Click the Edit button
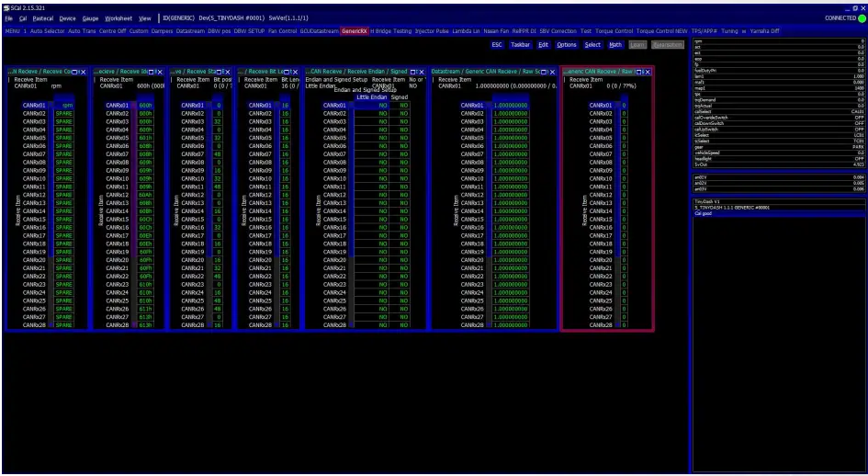The height and width of the screenshot is (476, 868). pyautogui.click(x=544, y=45)
